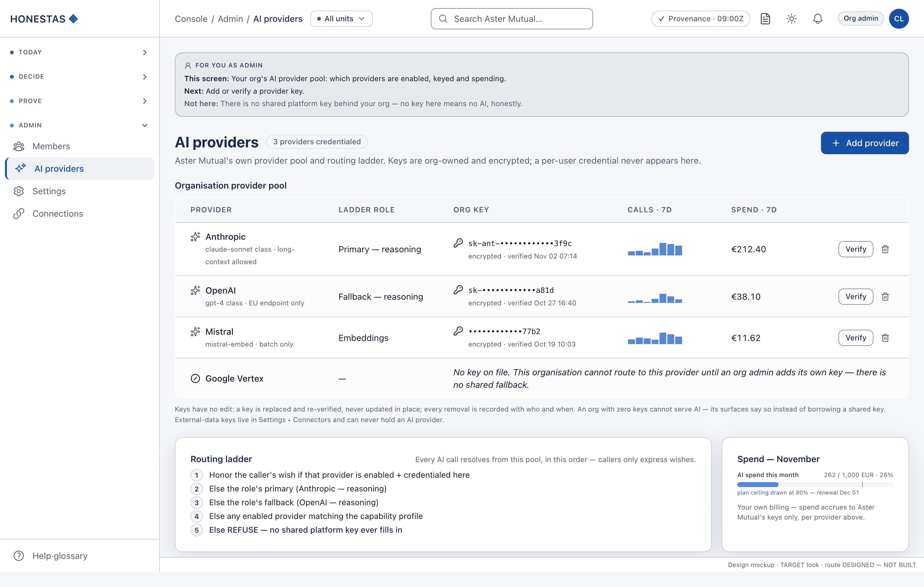Click the Connections link icon
This screenshot has height=587, width=924.
[x=19, y=214]
